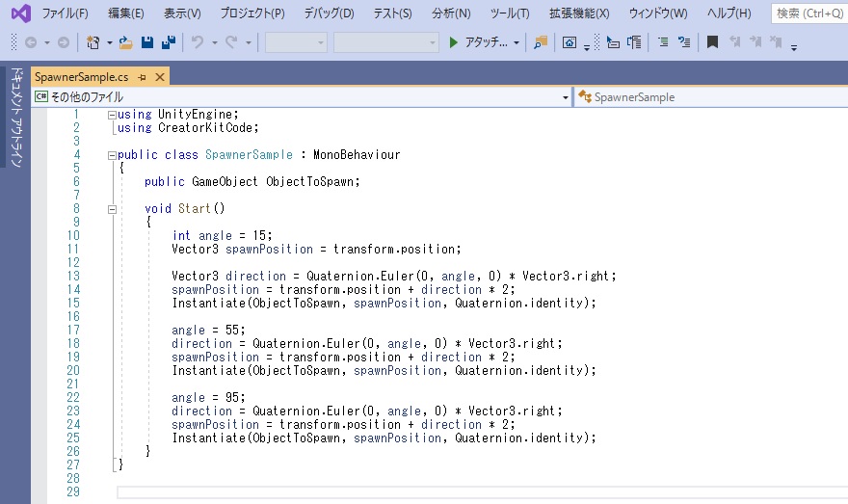848x504 pixels.
Task: Click the Visual Studio logo icon
Action: click(x=21, y=13)
